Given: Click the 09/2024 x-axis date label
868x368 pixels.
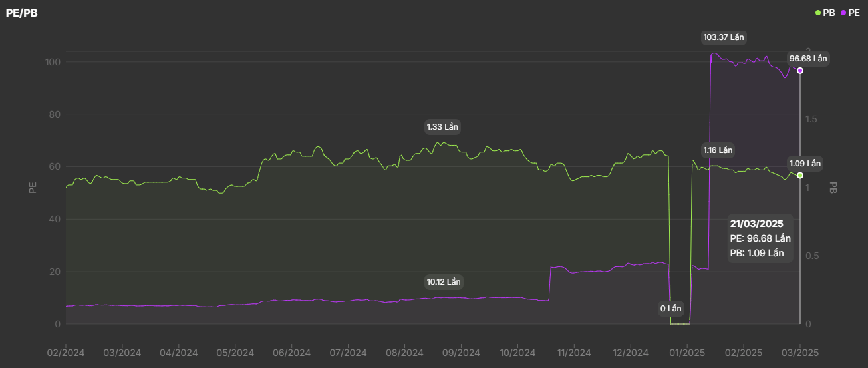Looking at the screenshot, I should pyautogui.click(x=461, y=353).
